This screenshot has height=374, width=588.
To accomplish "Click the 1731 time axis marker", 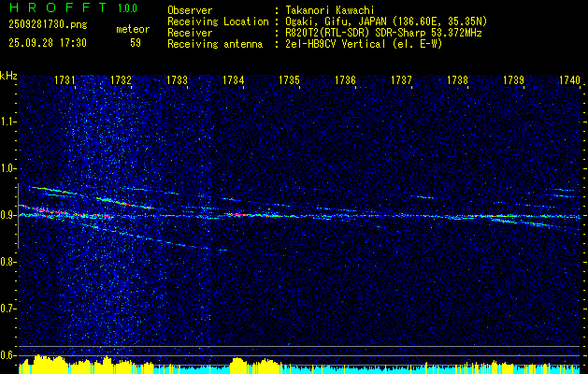I will [x=65, y=79].
